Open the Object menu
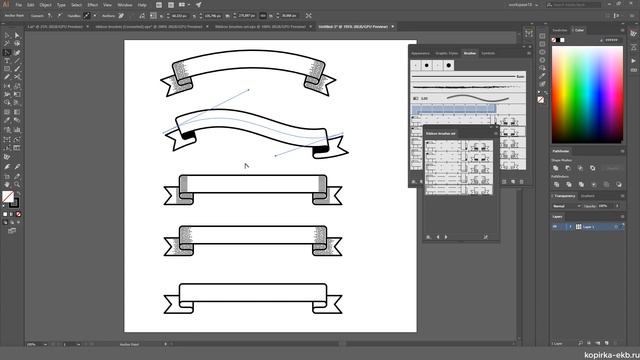 tap(45, 5)
